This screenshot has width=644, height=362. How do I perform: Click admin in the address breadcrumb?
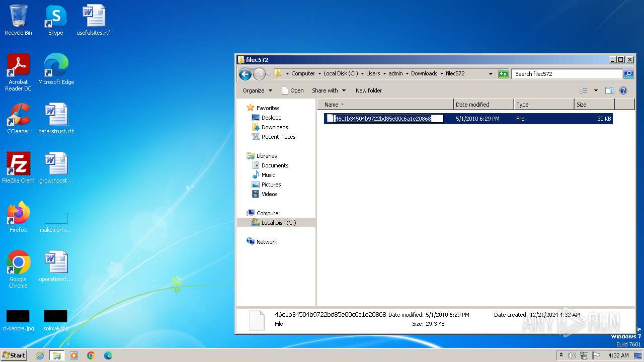click(395, 73)
